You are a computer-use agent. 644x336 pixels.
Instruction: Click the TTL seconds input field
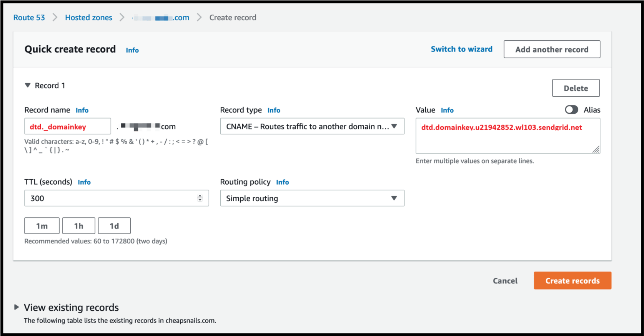point(116,198)
